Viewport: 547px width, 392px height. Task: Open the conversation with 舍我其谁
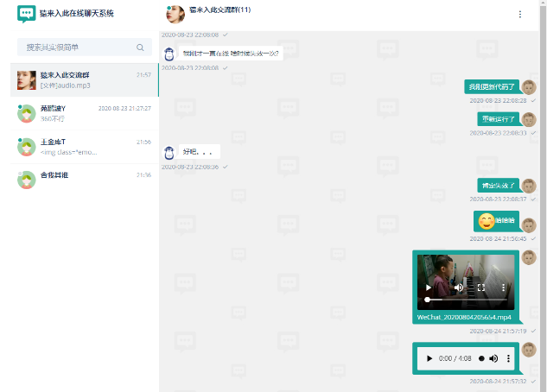(x=85, y=180)
